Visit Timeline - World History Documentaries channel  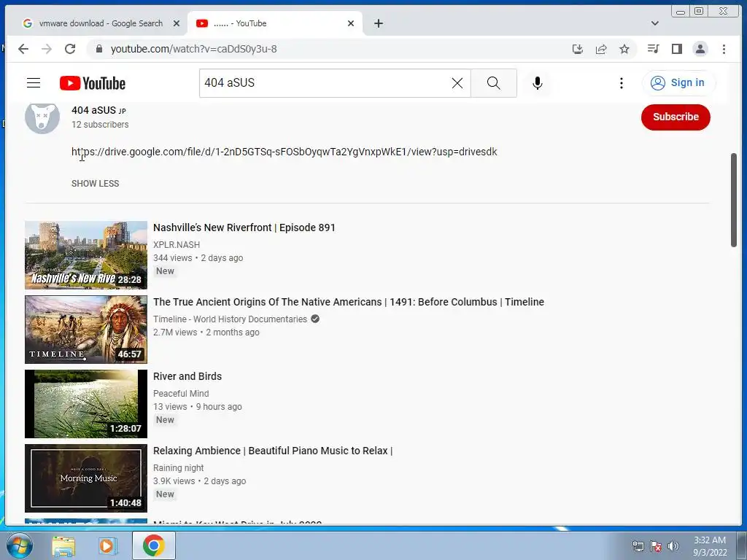point(231,319)
